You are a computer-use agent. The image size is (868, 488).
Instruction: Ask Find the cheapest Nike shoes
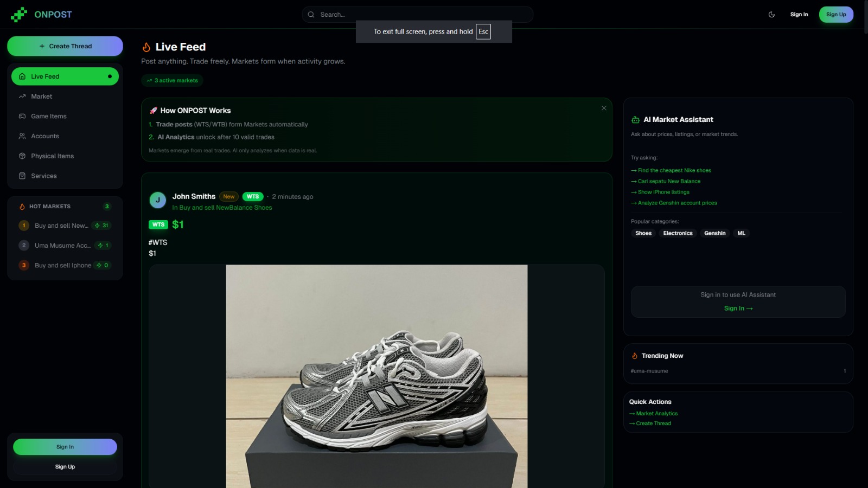pyautogui.click(x=671, y=170)
